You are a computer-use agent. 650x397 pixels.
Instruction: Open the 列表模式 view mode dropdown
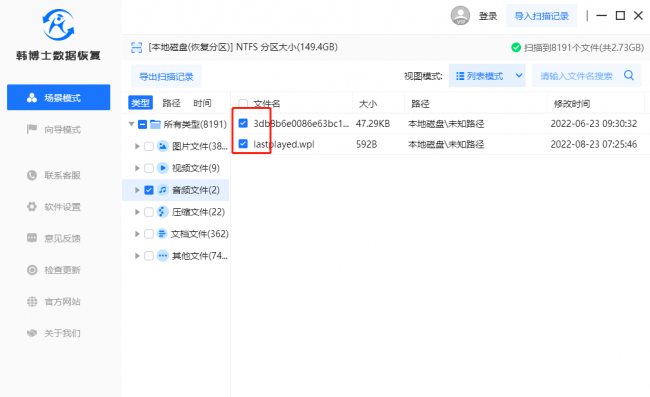coord(487,76)
